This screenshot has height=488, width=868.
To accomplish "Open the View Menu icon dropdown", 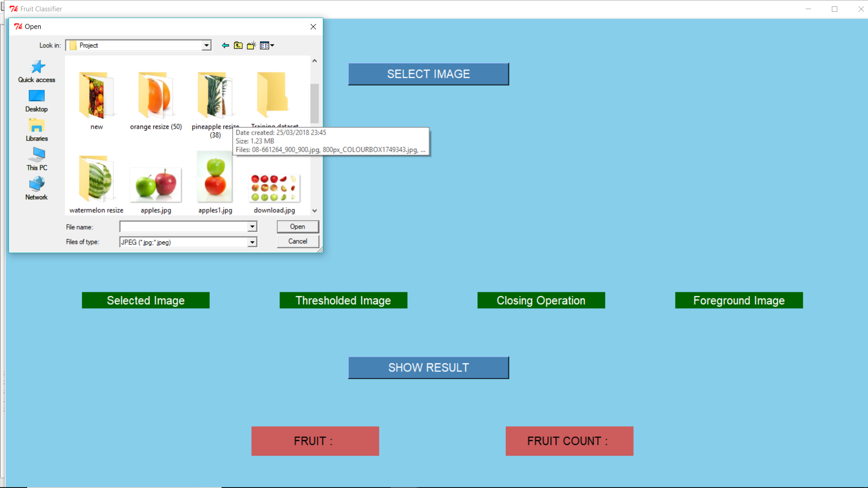I will (x=267, y=45).
